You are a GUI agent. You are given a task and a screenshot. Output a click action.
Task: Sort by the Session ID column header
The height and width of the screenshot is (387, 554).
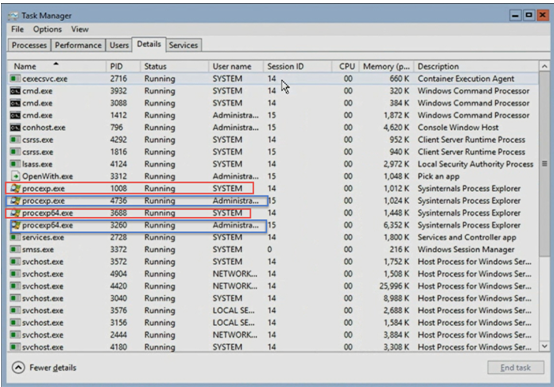(297, 66)
